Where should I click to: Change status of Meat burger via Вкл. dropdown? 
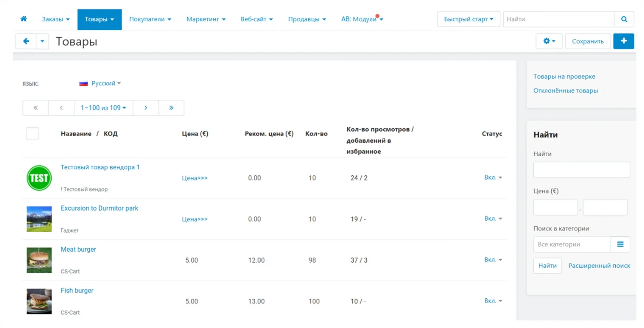tap(493, 260)
